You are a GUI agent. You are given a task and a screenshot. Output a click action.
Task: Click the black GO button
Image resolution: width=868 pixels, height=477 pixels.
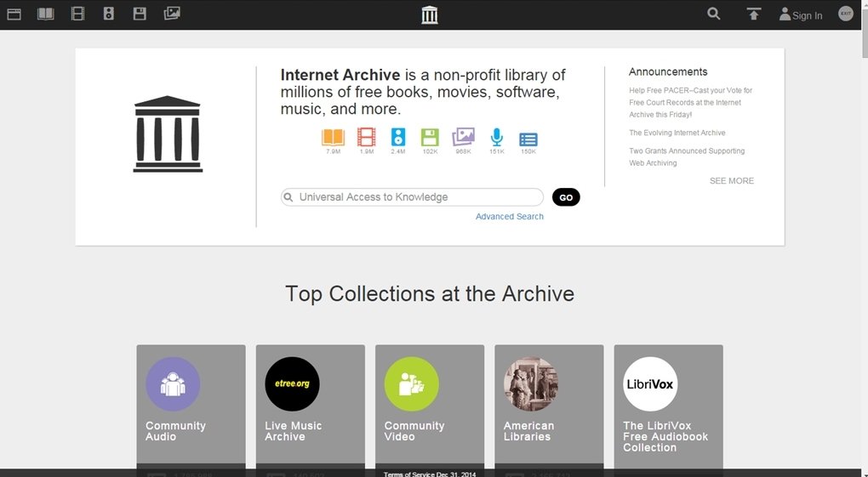pos(566,197)
